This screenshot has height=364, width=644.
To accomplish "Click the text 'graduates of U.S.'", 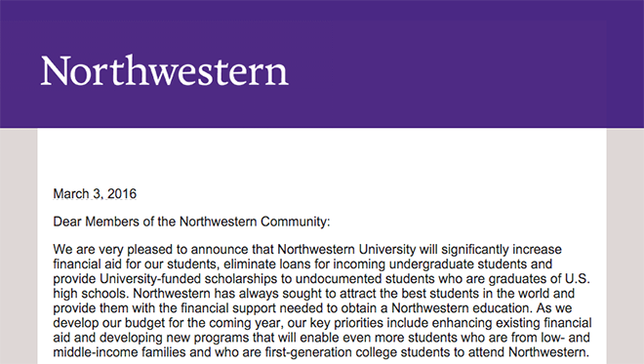I will (539, 278).
